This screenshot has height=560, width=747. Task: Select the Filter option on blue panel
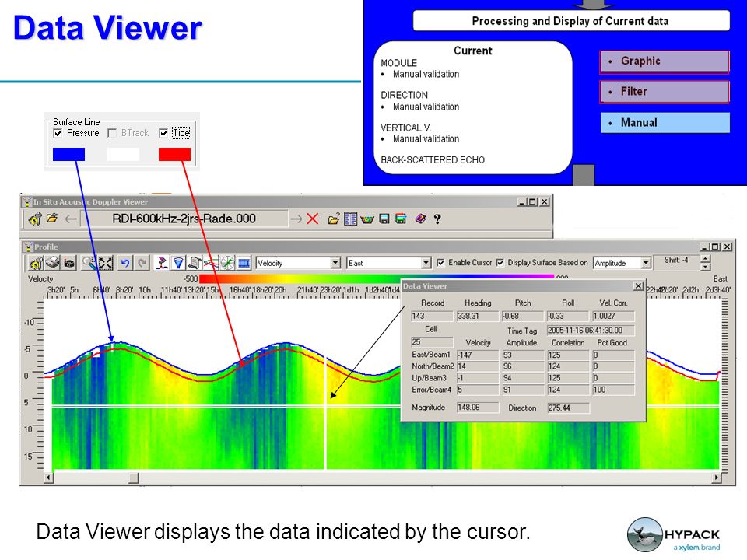pos(665,92)
